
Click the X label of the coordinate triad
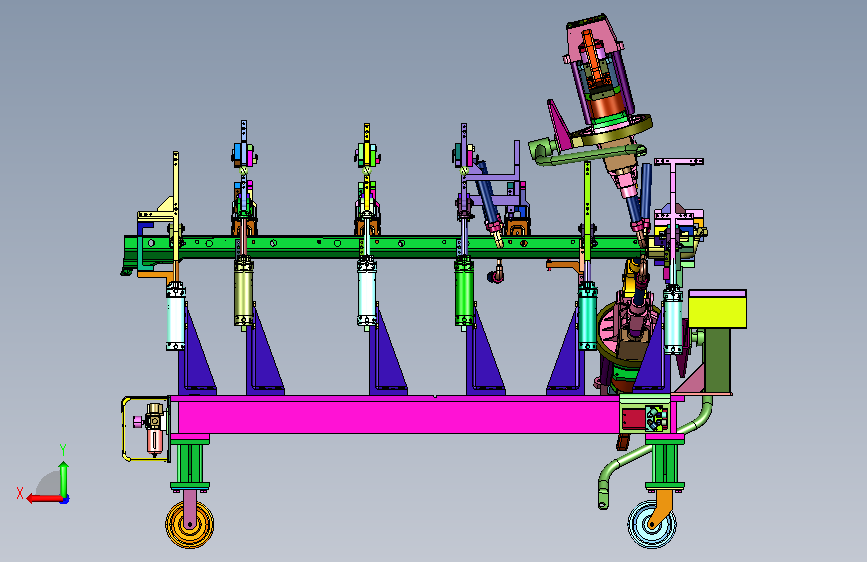click(20, 493)
